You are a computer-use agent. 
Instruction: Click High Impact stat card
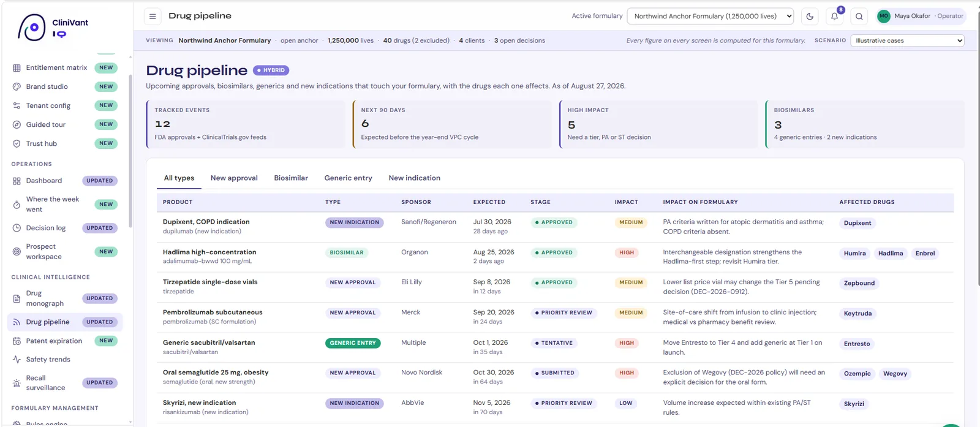tap(658, 124)
